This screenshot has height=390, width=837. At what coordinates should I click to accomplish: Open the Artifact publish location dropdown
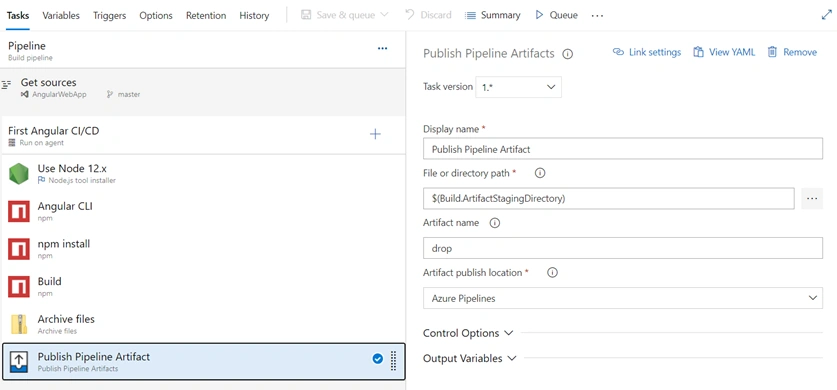[x=623, y=298]
